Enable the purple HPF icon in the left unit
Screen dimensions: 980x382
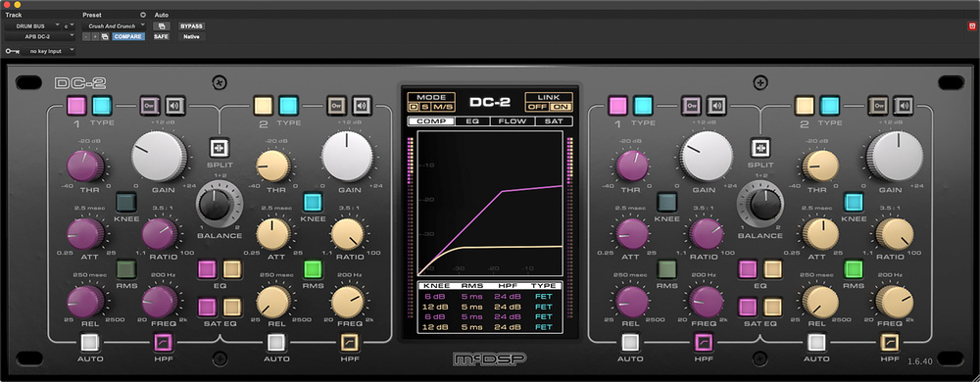click(x=163, y=342)
